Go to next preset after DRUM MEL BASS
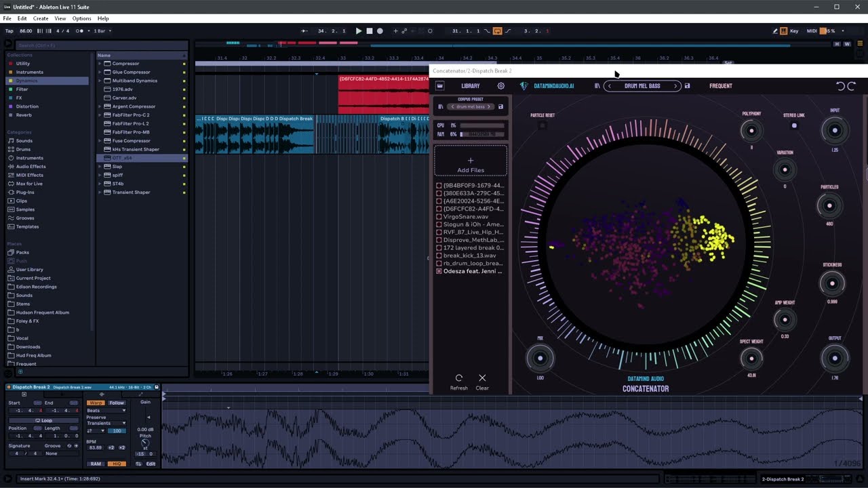868x488 pixels. pyautogui.click(x=675, y=86)
